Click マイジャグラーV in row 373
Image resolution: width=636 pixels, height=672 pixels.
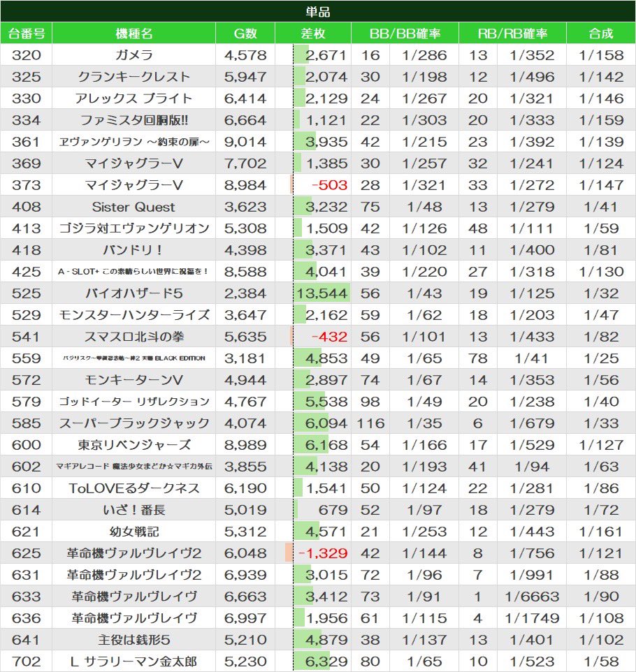133,184
